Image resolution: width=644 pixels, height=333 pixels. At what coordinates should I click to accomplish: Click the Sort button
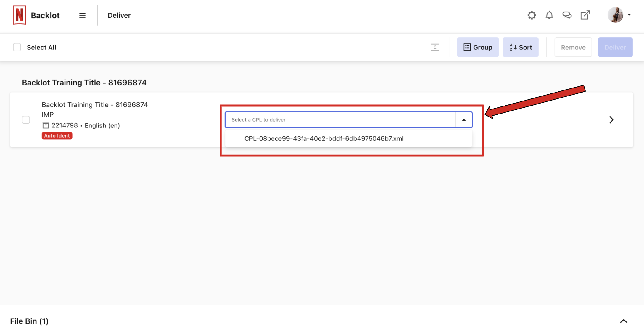pyautogui.click(x=520, y=47)
